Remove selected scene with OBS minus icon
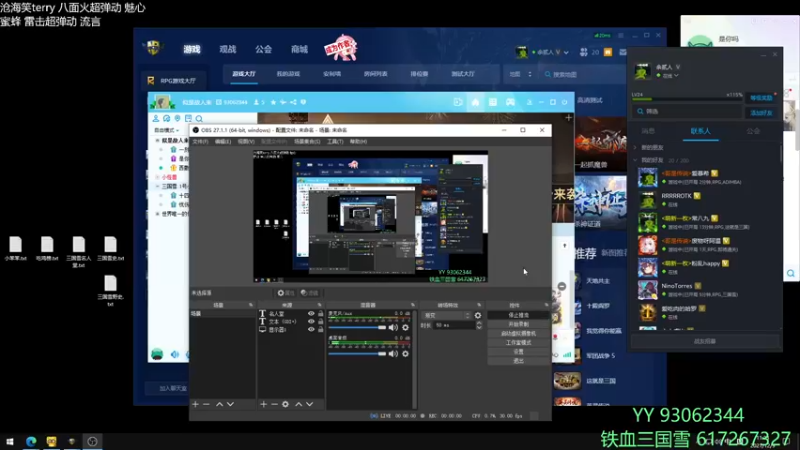This screenshot has width=800, height=450. point(206,404)
